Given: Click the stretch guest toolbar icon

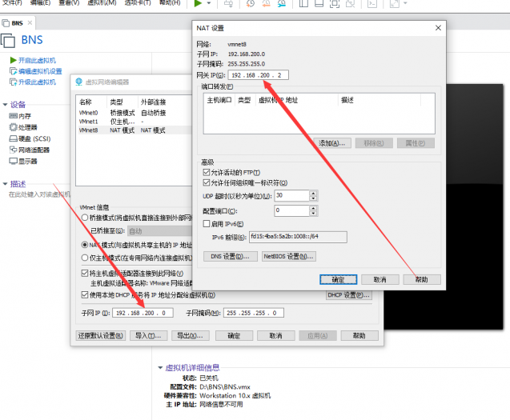Looking at the screenshot, I should point(395,3).
